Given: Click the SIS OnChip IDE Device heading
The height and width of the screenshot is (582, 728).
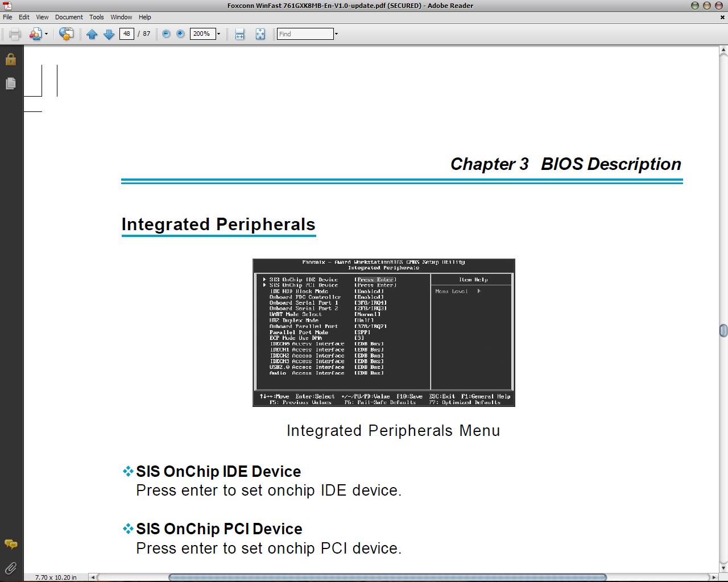Looking at the screenshot, I should coord(218,472).
